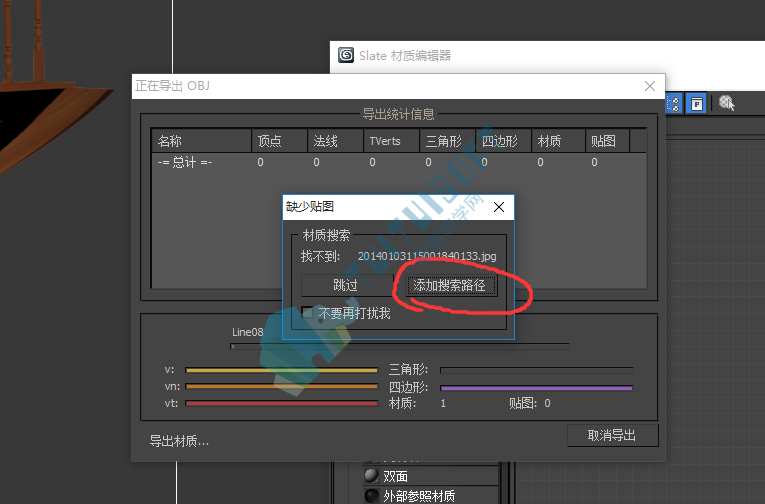This screenshot has width=765, height=504.
Task: Close the 缺少贴图 dialog
Action: [x=499, y=207]
